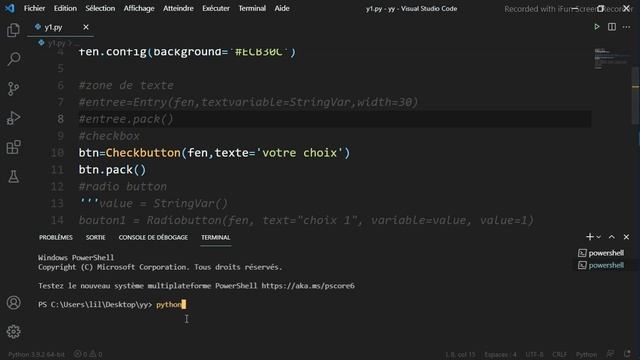Open the Affichage menu
Viewport: 640px width, 360px height.
coord(139,8)
